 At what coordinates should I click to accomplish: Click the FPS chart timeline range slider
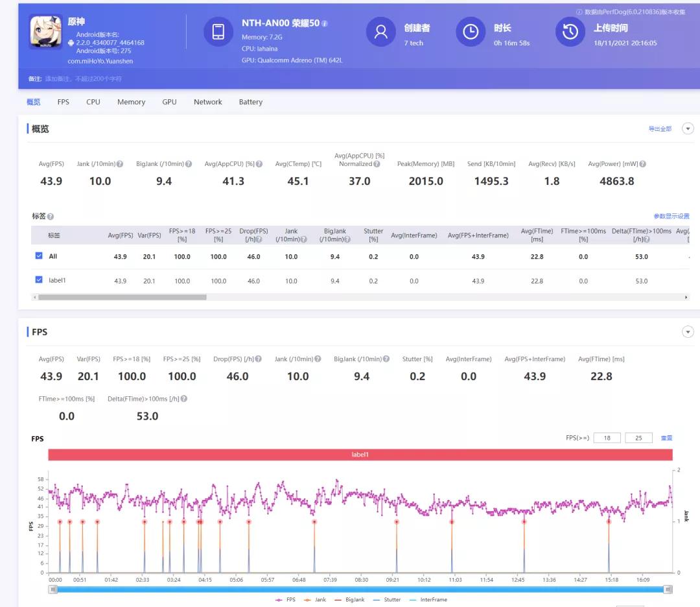360,589
